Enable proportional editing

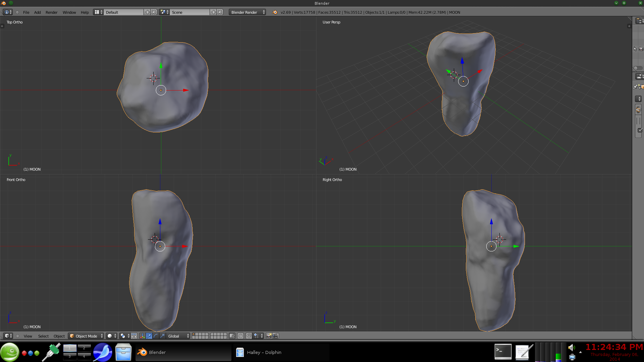click(x=240, y=336)
